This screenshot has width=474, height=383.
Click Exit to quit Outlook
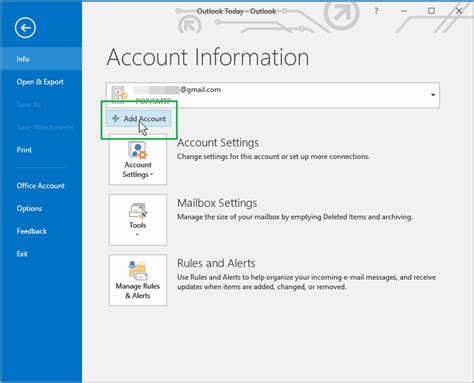(x=22, y=254)
